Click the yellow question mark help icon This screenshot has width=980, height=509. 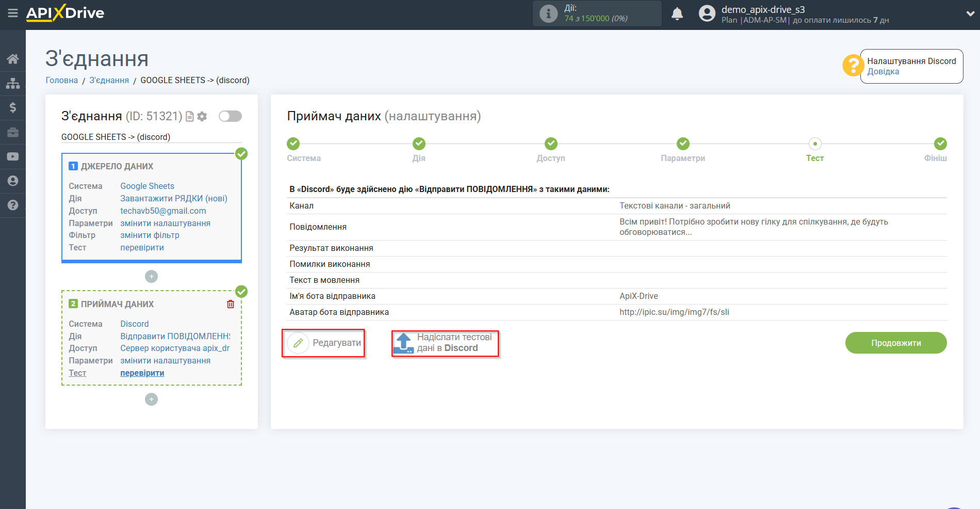[853, 66]
